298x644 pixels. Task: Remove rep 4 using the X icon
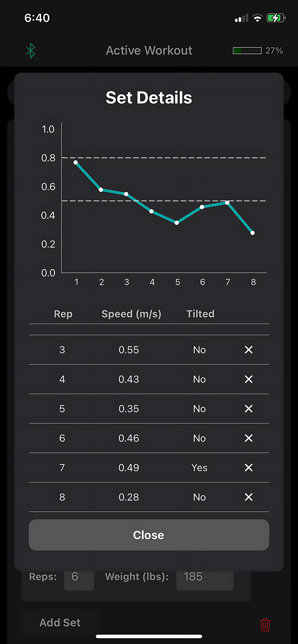[x=248, y=379]
